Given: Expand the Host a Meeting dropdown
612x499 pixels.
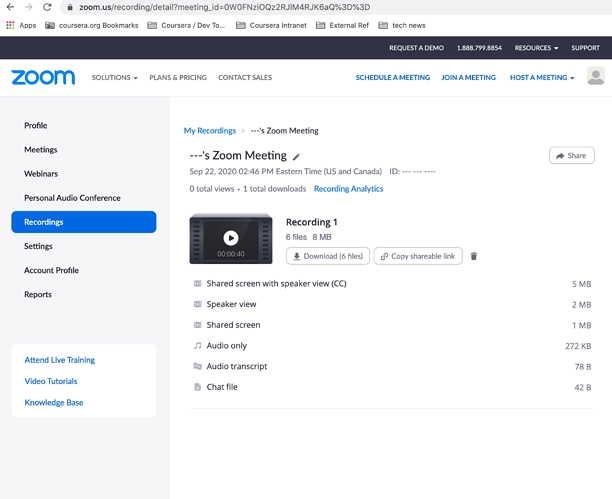Looking at the screenshot, I should click(542, 78).
